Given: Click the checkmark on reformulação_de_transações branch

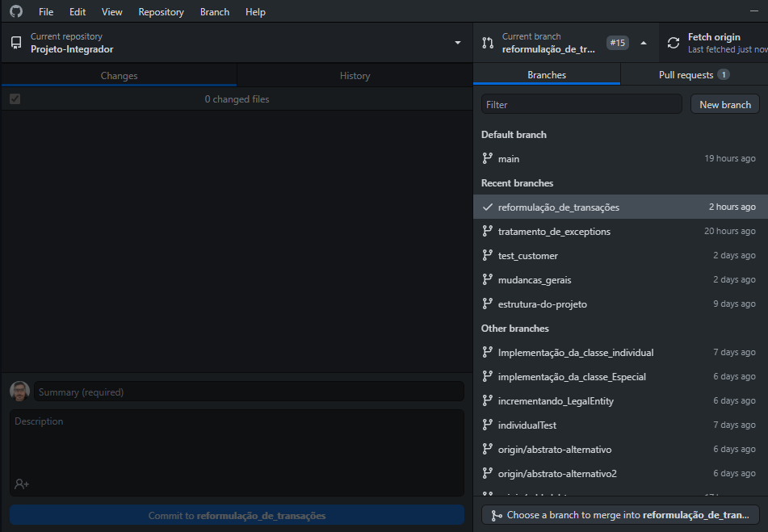Looking at the screenshot, I should click(486, 206).
